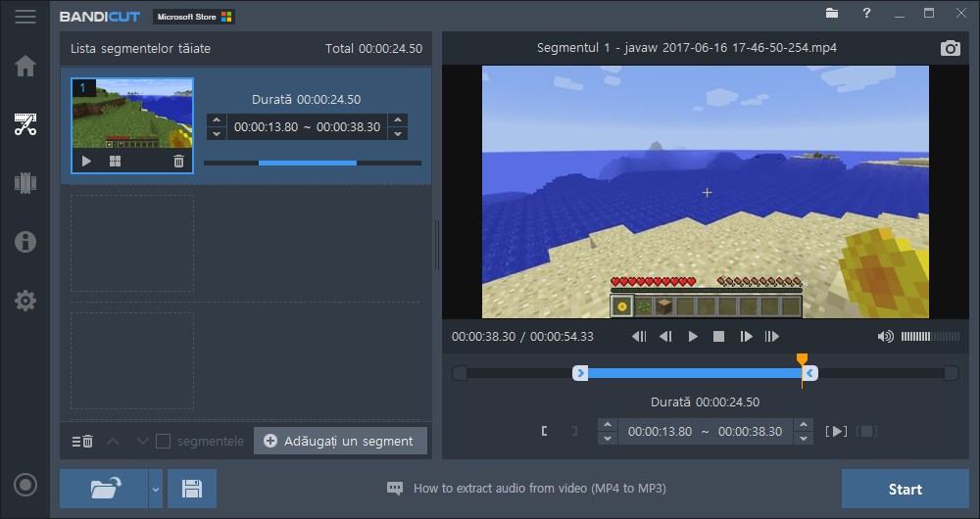Play the video preview
The width and height of the screenshot is (980, 519).
(x=693, y=337)
